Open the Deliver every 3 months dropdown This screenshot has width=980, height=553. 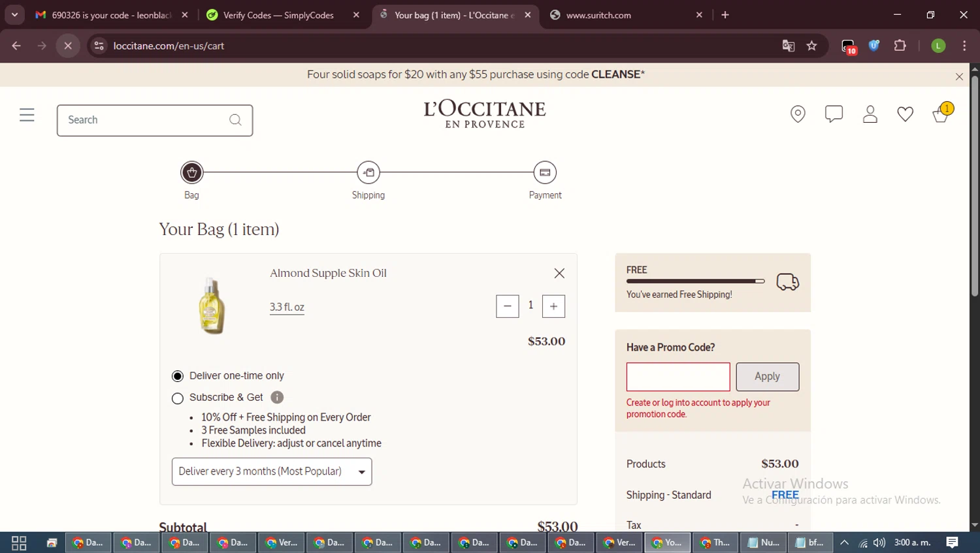(272, 472)
